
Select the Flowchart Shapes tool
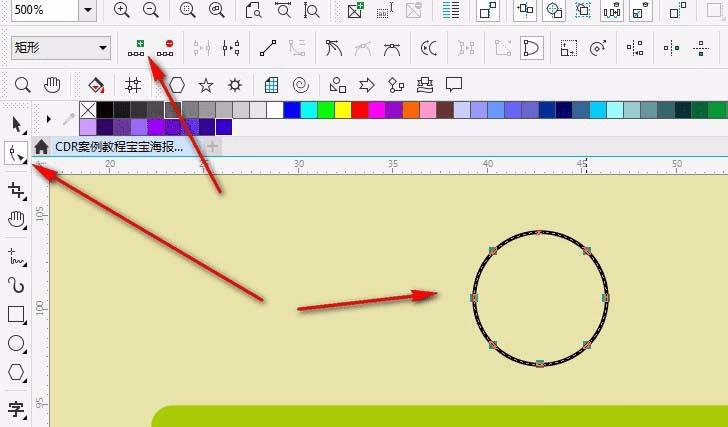tap(396, 85)
